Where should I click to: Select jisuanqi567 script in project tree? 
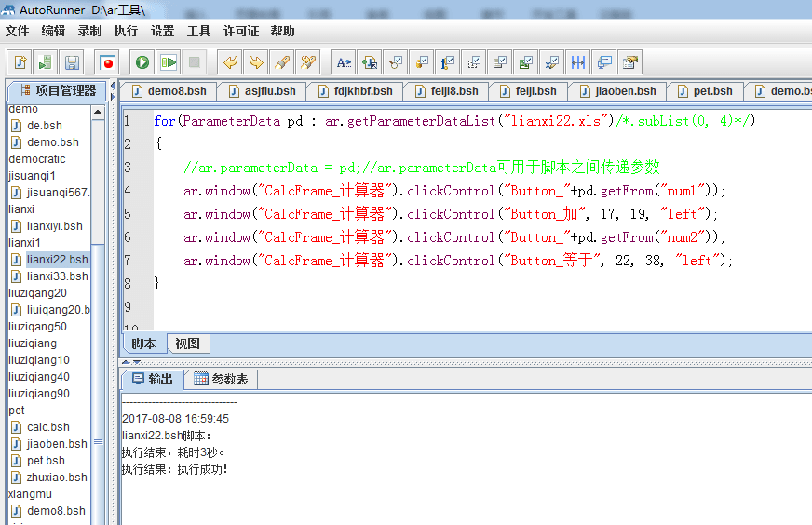pyautogui.click(x=56, y=193)
